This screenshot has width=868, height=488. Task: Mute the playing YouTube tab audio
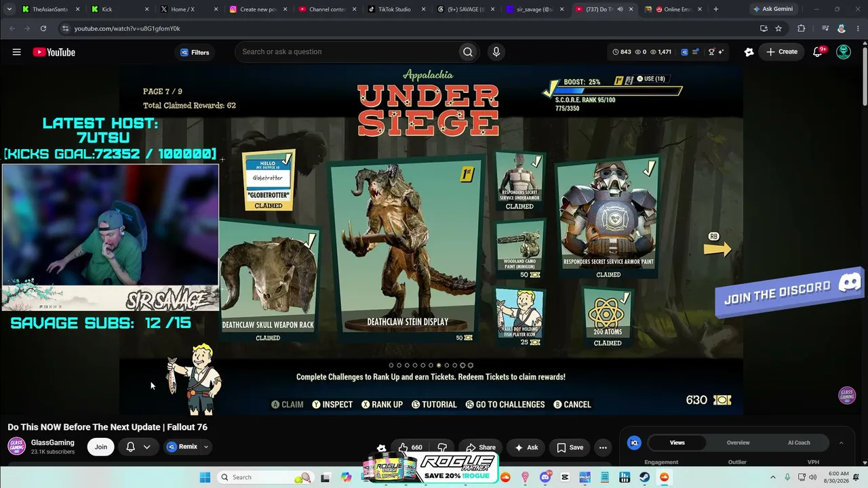coord(620,9)
